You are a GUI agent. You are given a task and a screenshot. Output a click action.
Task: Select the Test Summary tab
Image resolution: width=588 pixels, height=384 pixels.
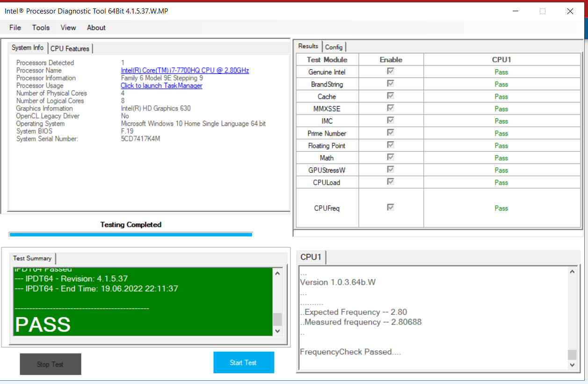(32, 258)
